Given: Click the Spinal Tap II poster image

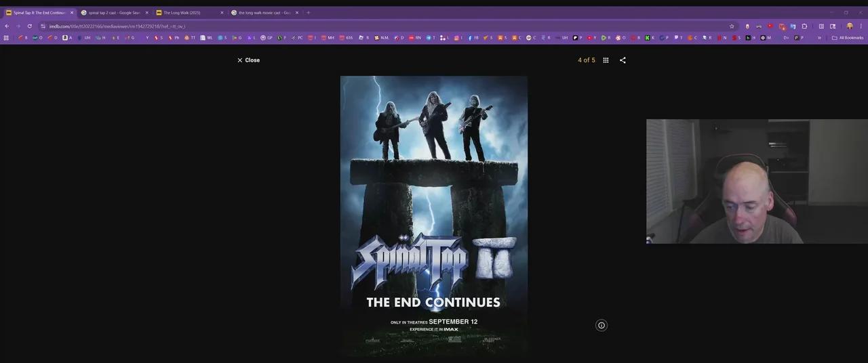Looking at the screenshot, I should click(x=433, y=215).
